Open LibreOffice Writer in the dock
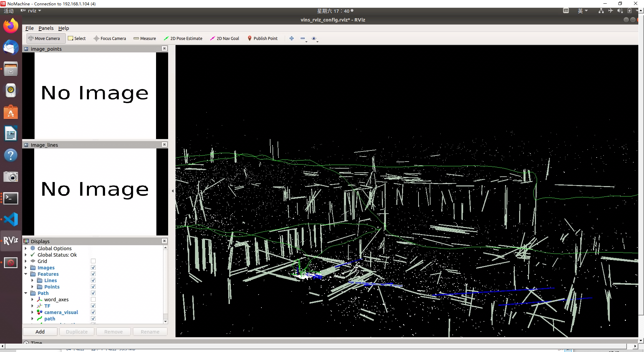 point(11,133)
